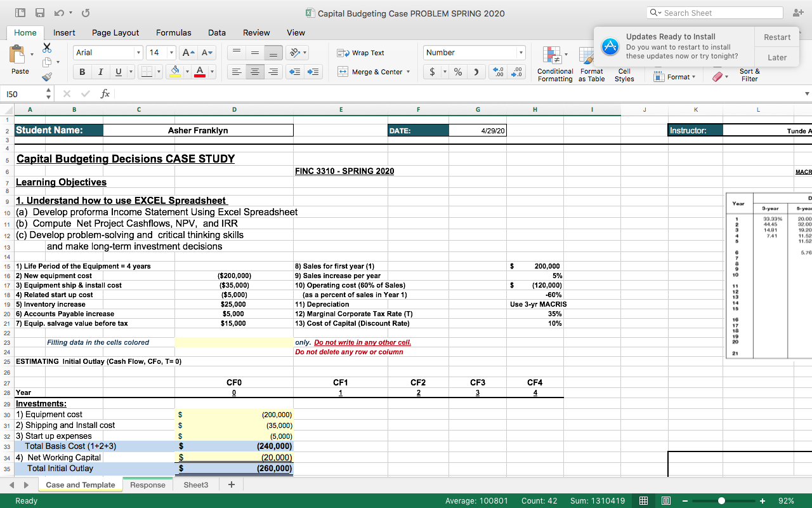This screenshot has width=812, height=508.
Task: Align cell text to the left
Action: [x=236, y=72]
